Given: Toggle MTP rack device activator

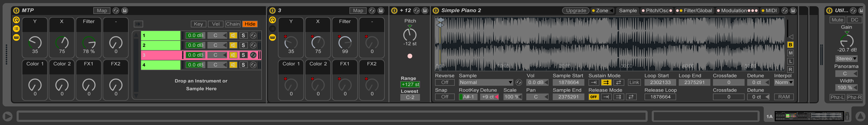Looking at the screenshot, I should (x=16, y=10).
